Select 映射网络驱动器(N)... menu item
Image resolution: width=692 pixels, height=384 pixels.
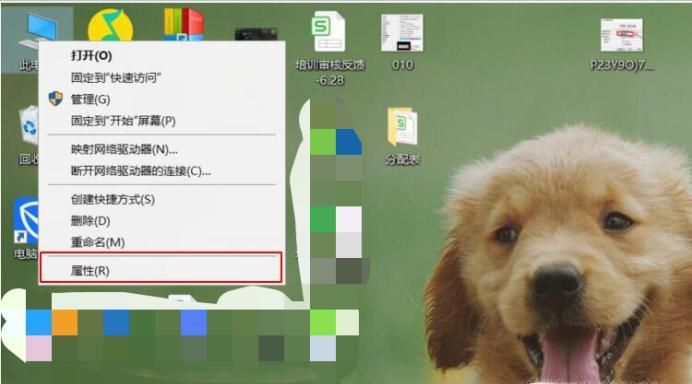click(124, 150)
